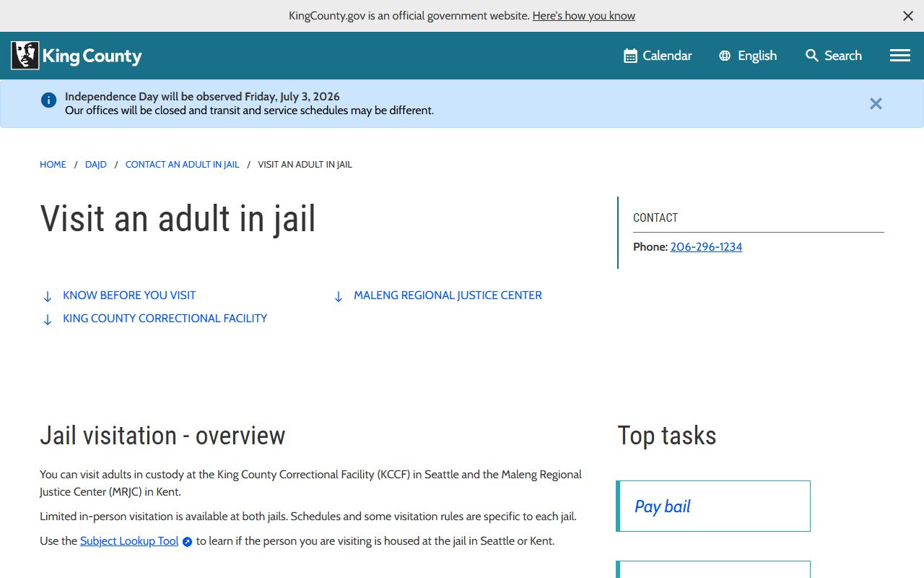Click the calendar icon in header
924x578 pixels.
(x=630, y=56)
